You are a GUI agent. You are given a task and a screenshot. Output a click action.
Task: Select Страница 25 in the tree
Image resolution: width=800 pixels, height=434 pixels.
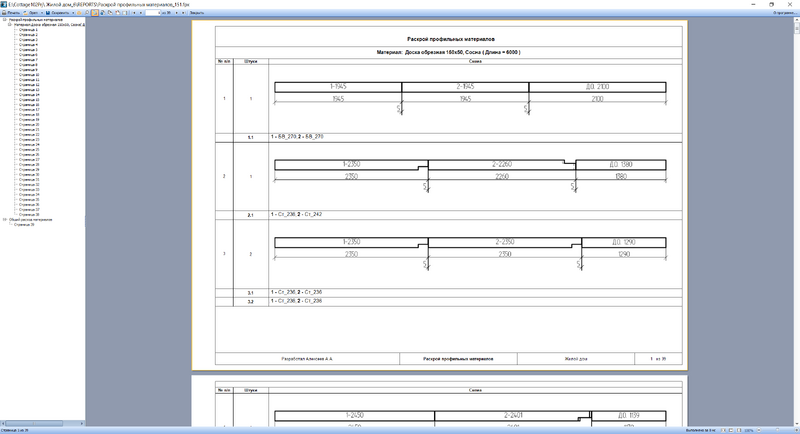(x=29, y=149)
